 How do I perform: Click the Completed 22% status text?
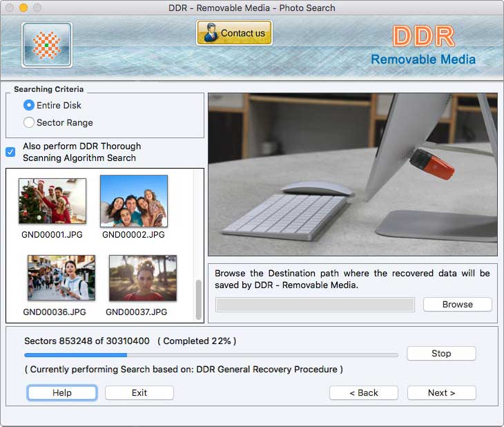[x=197, y=341]
